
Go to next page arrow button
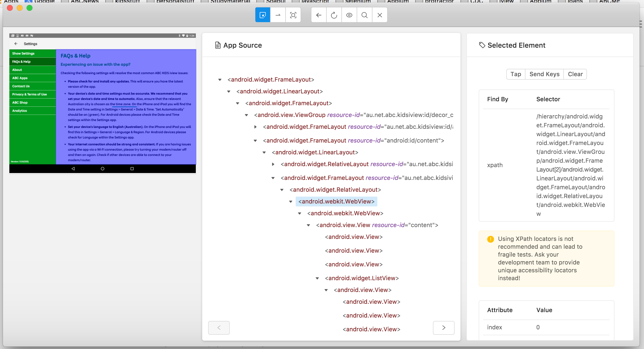pos(443,328)
